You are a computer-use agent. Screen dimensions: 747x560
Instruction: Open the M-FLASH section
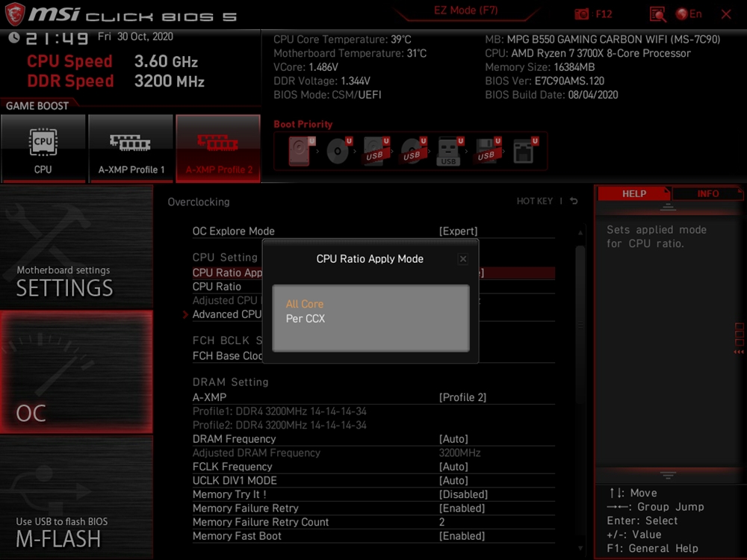pos(76,497)
